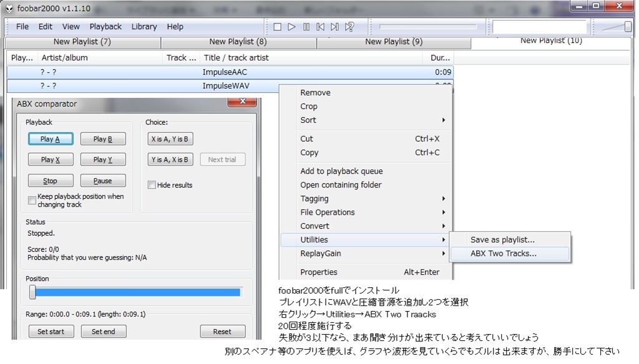Select ABX Two Tracks menu entry
This screenshot has width=639, height=364.
click(503, 254)
